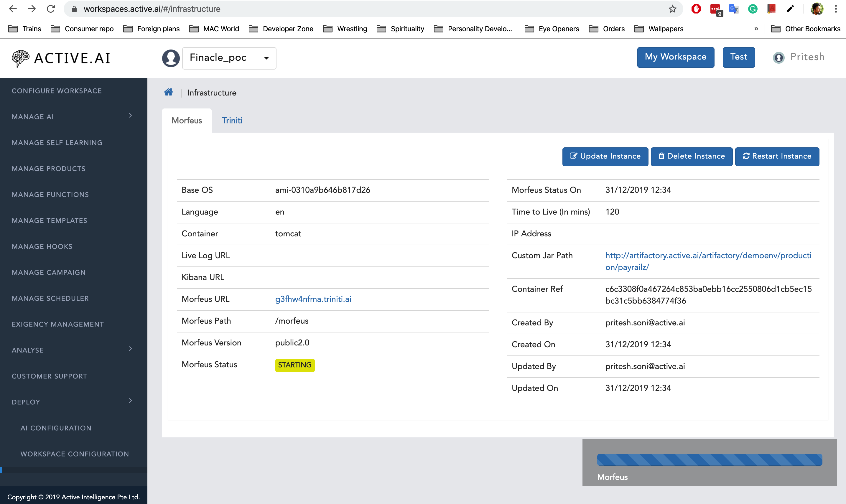Open the Wallpapers bookmark folder
The width and height of the screenshot is (846, 504).
659,29
